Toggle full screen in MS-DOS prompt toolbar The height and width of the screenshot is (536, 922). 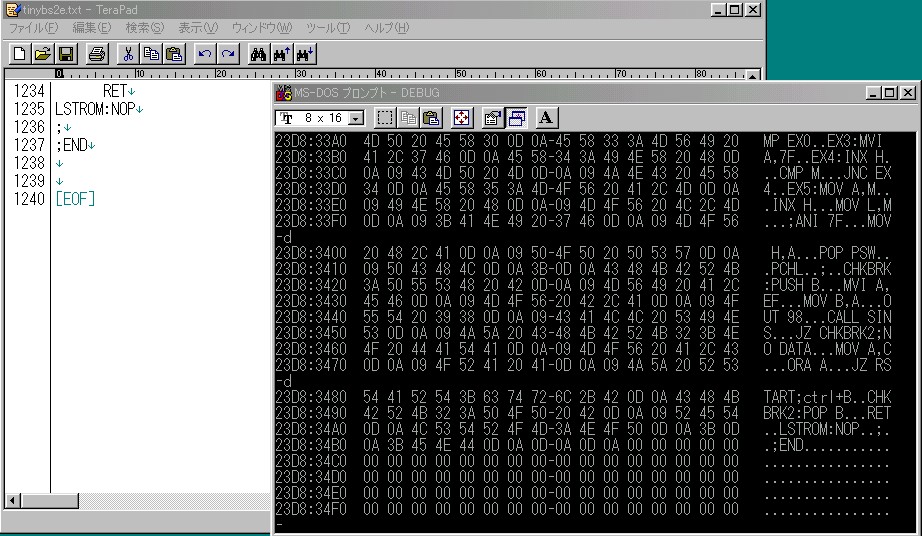pos(462,118)
